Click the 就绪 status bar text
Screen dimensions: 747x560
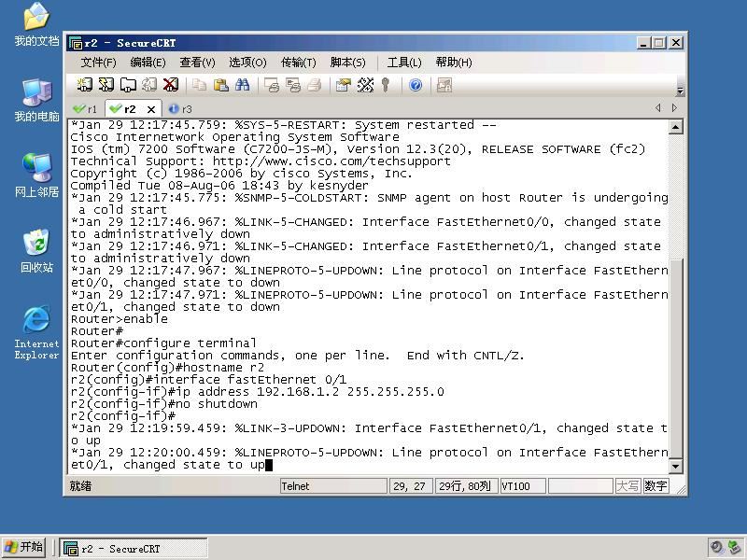tap(80, 485)
